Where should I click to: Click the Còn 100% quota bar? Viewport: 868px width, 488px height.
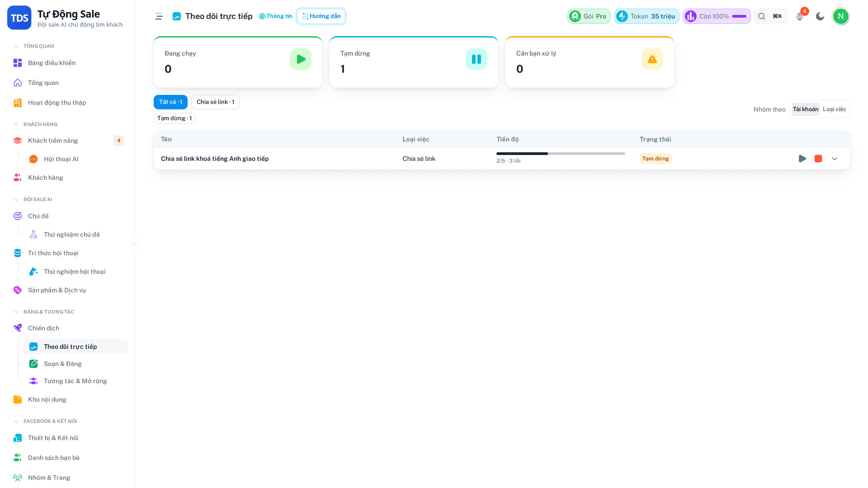[x=717, y=16]
